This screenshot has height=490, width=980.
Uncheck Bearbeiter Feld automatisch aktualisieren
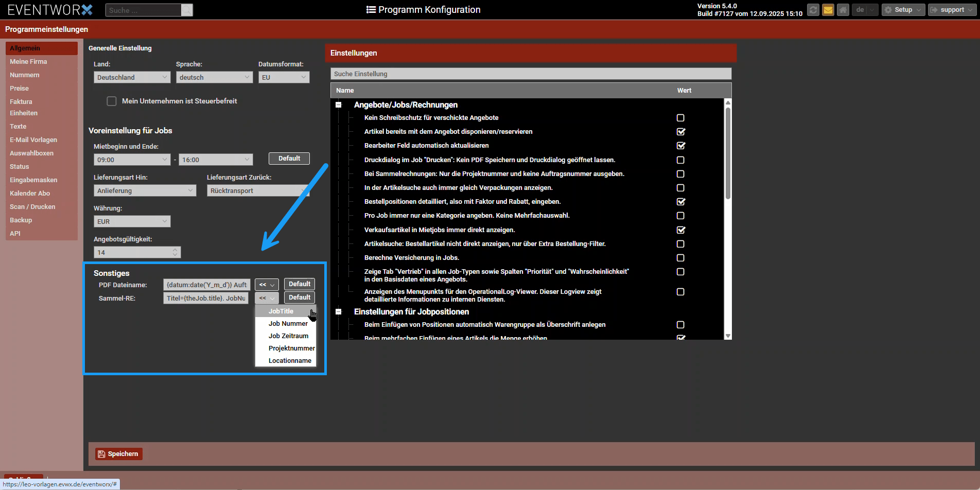680,146
